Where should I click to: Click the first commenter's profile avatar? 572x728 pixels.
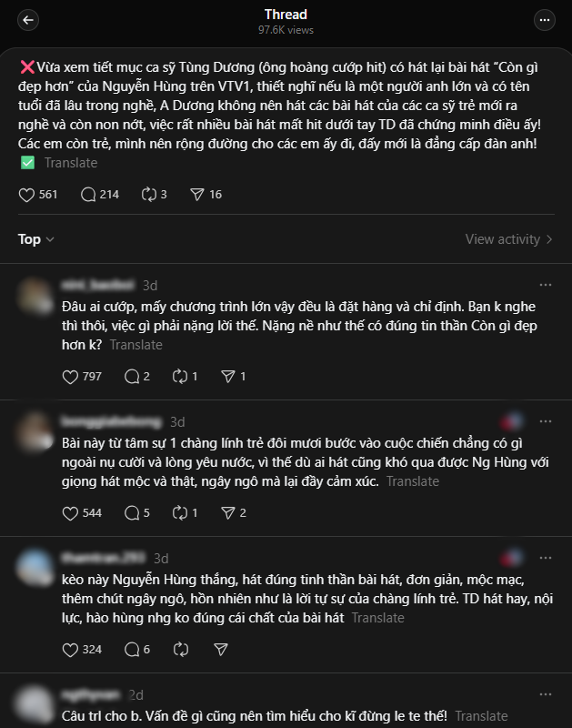click(35, 295)
